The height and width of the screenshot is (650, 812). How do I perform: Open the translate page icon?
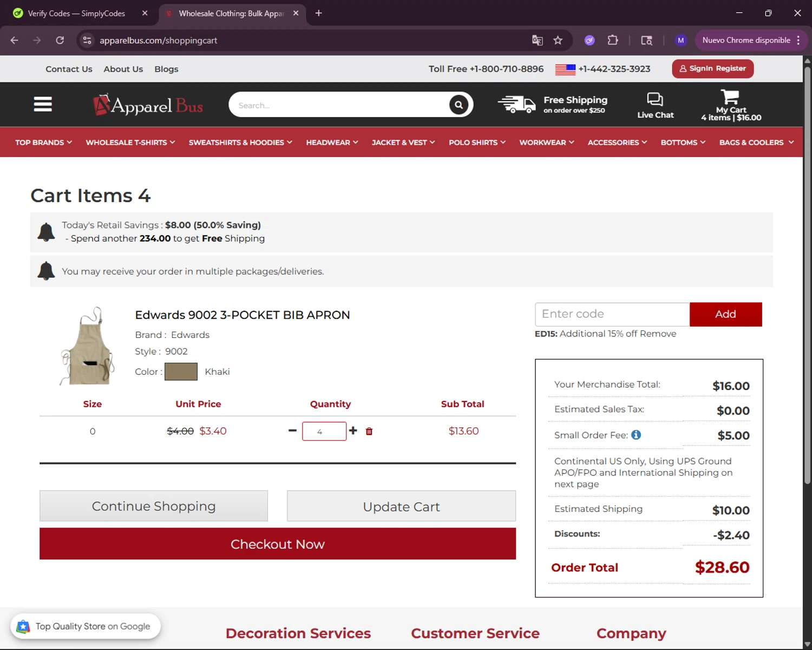click(x=537, y=40)
